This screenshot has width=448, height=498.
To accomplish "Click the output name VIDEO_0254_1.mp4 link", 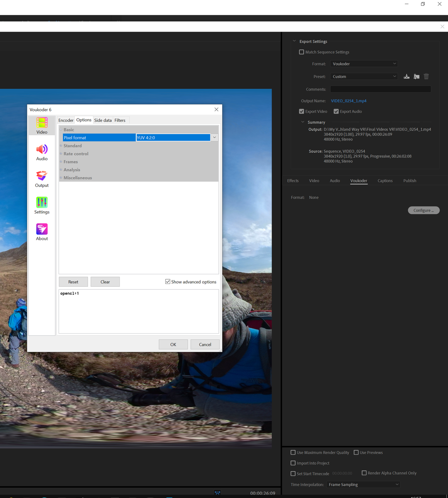I will tap(348, 101).
